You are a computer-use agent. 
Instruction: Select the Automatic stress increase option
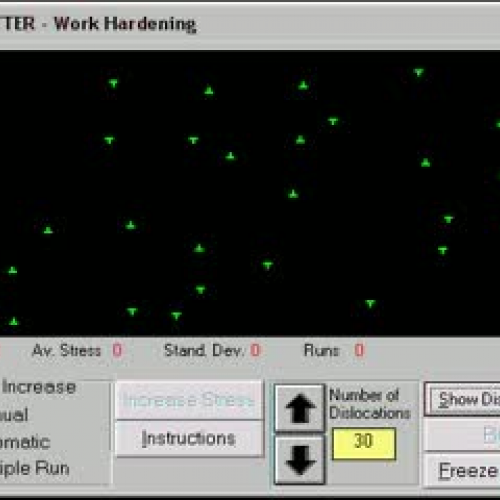25,442
